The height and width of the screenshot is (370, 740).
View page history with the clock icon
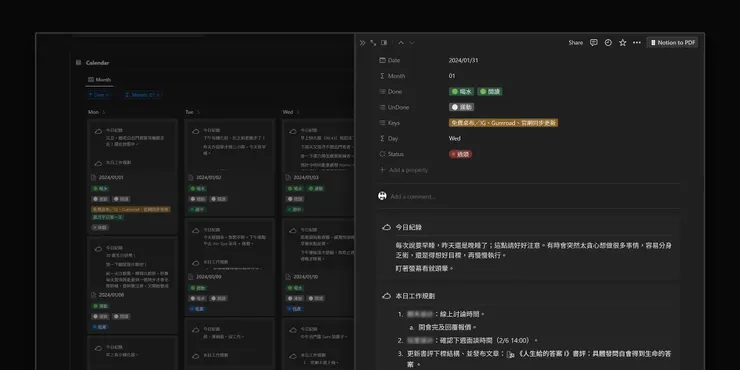[608, 42]
